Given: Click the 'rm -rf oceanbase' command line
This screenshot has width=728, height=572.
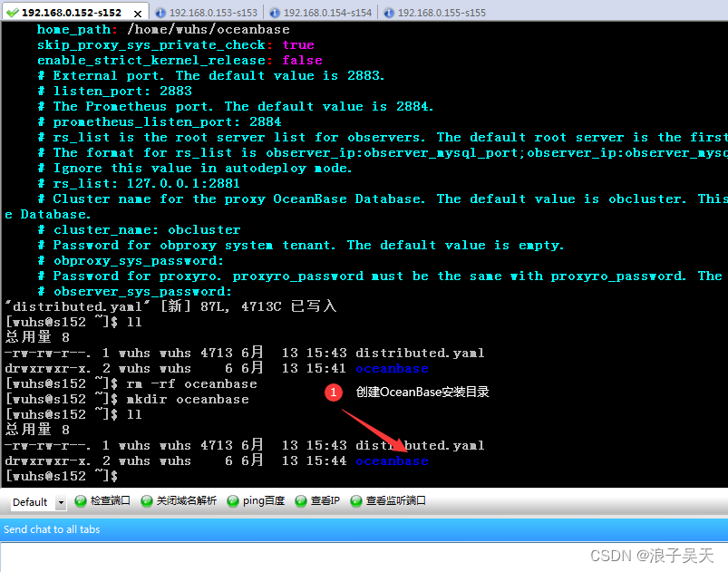Looking at the screenshot, I should pos(131,384).
